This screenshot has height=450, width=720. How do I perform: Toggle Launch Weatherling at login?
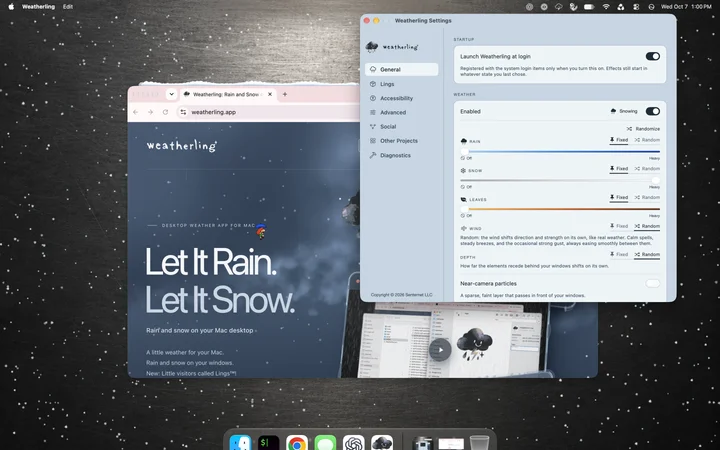coord(652,56)
